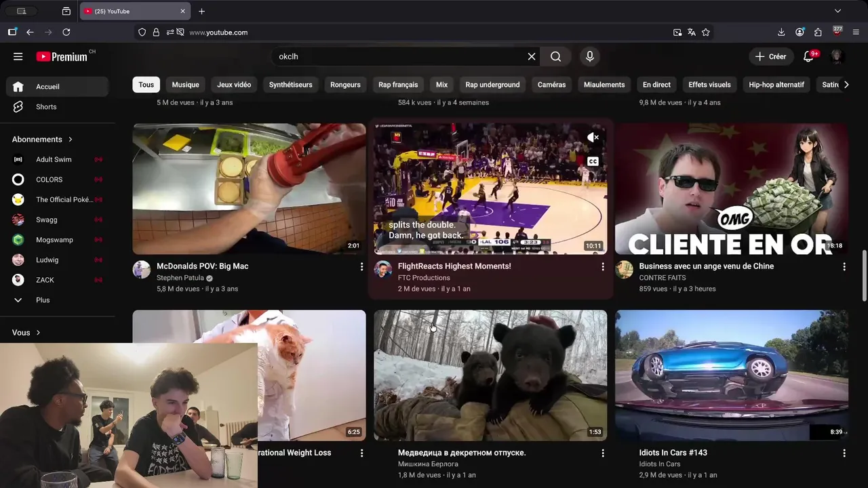Click the page vertical scrollbar
Viewport: 868px width, 488px height.
(x=864, y=276)
